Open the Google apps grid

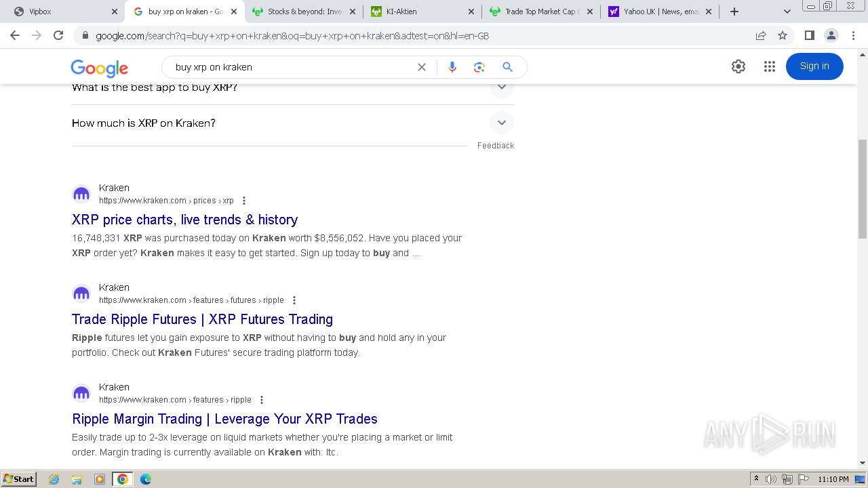click(769, 66)
